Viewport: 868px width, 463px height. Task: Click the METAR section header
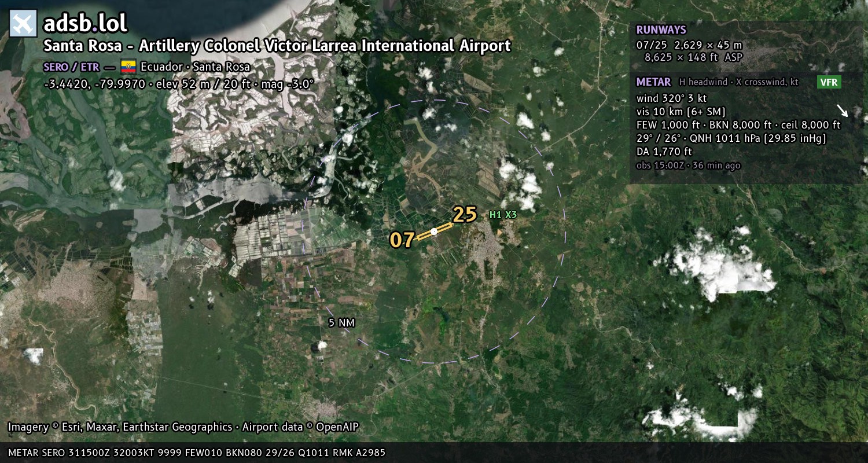[x=653, y=82]
